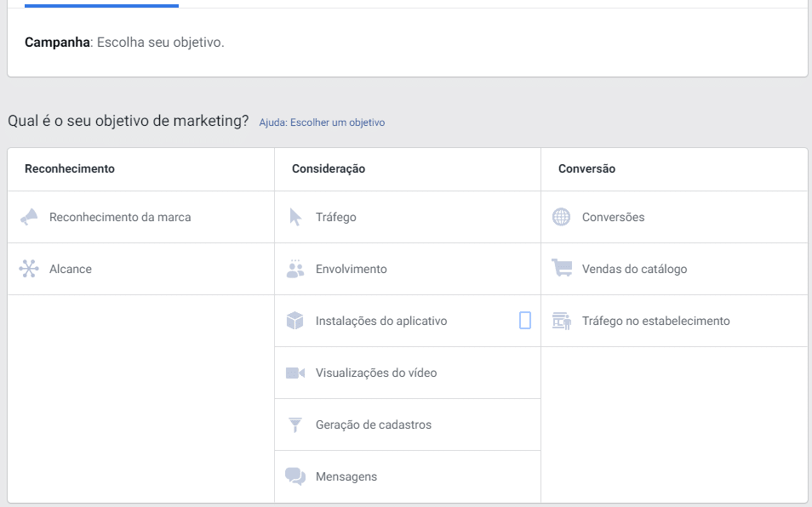The height and width of the screenshot is (507, 812).
Task: Open the Ajuda: Escolher um objetivo link
Action: click(322, 122)
